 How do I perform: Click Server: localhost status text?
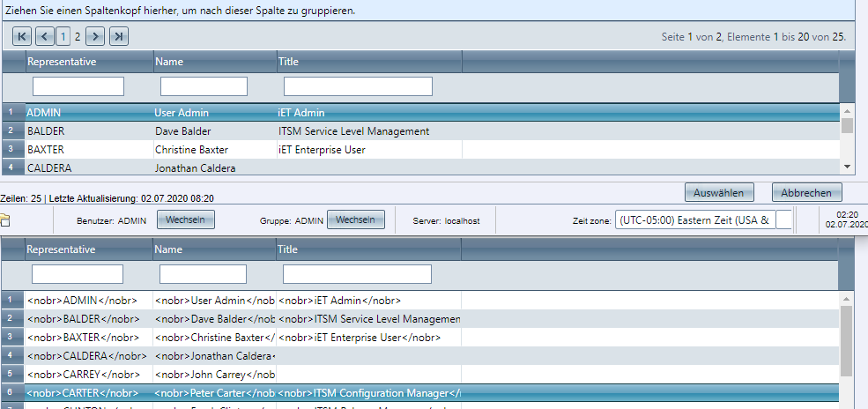click(446, 220)
